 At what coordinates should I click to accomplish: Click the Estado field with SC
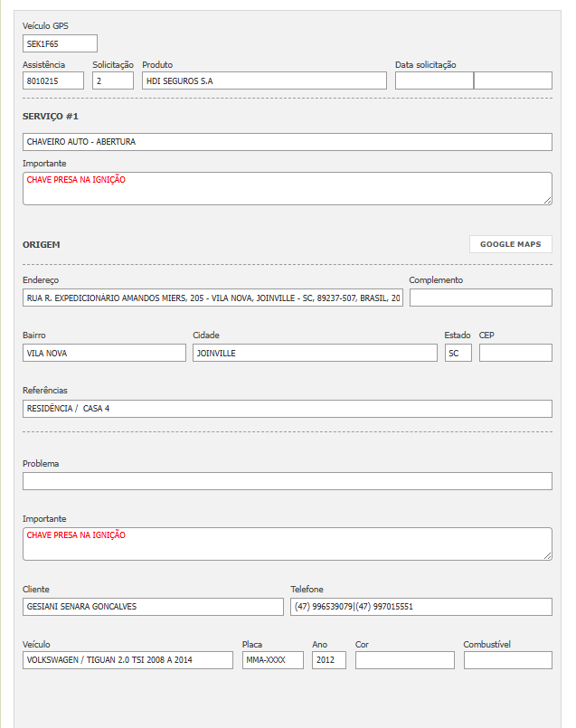click(x=458, y=353)
